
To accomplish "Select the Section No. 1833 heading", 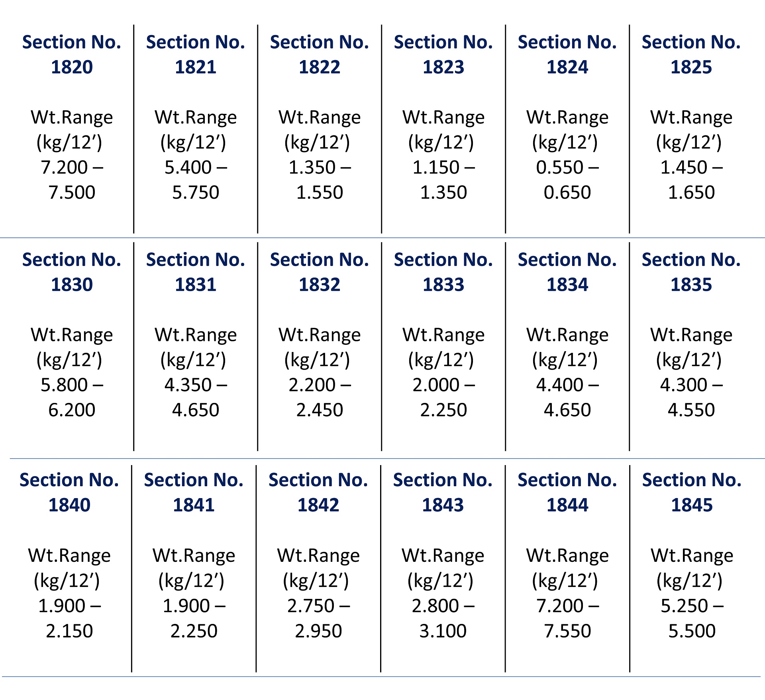I will (x=443, y=272).
